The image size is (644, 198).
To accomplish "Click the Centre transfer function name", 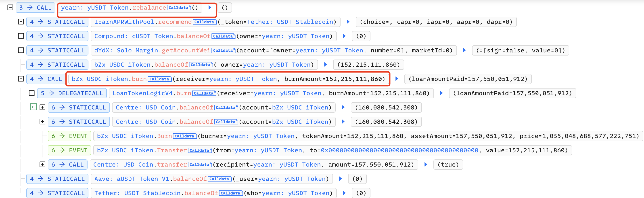I will (172, 165).
